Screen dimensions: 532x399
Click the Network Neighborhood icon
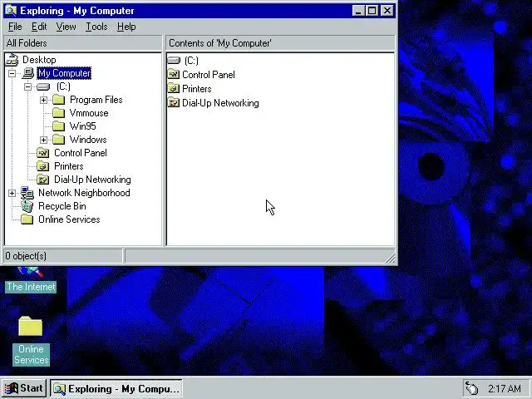coord(27,193)
